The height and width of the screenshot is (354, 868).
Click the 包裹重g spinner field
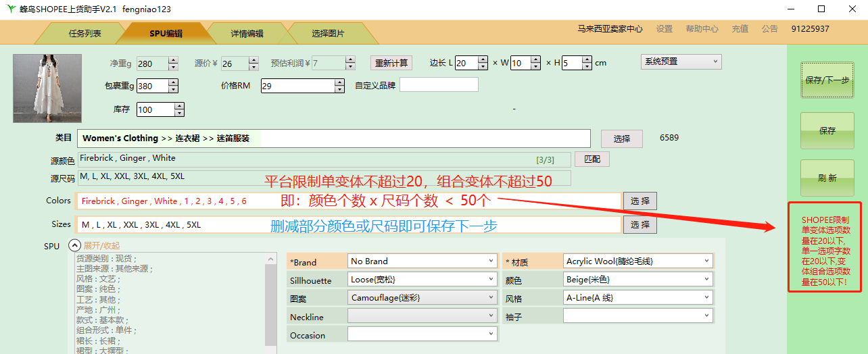[157, 86]
